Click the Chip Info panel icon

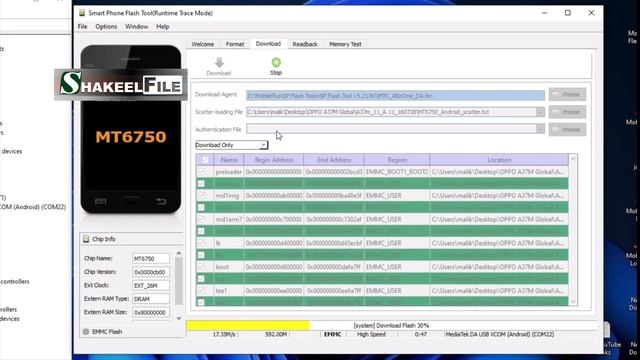point(86,239)
